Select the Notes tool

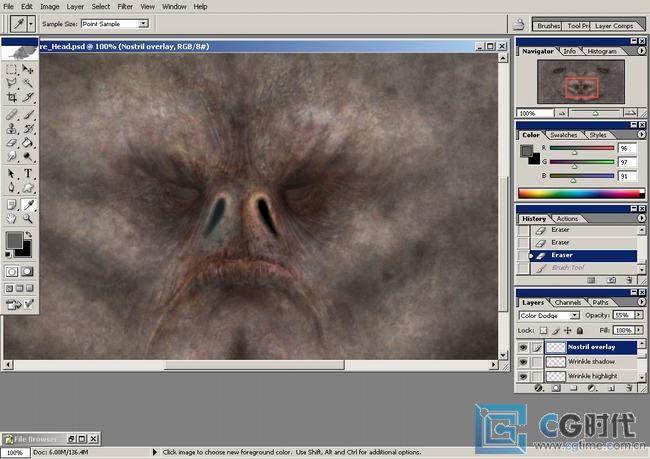click(12, 204)
